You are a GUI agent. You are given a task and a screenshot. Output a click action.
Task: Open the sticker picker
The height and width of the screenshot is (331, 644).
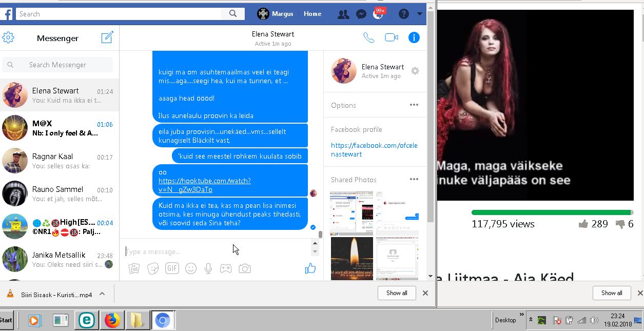(x=153, y=268)
